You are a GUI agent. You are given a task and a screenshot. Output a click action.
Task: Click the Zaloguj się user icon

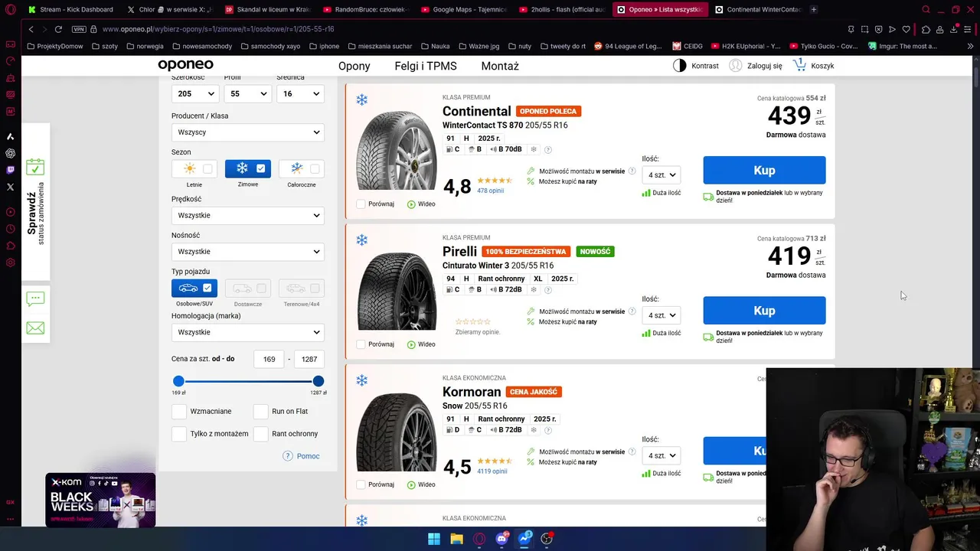coord(736,66)
